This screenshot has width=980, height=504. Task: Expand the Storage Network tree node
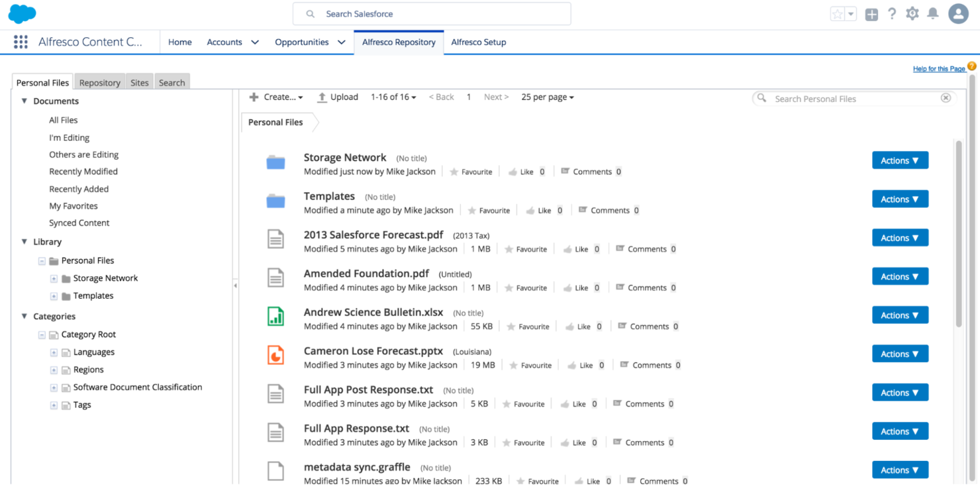(54, 278)
